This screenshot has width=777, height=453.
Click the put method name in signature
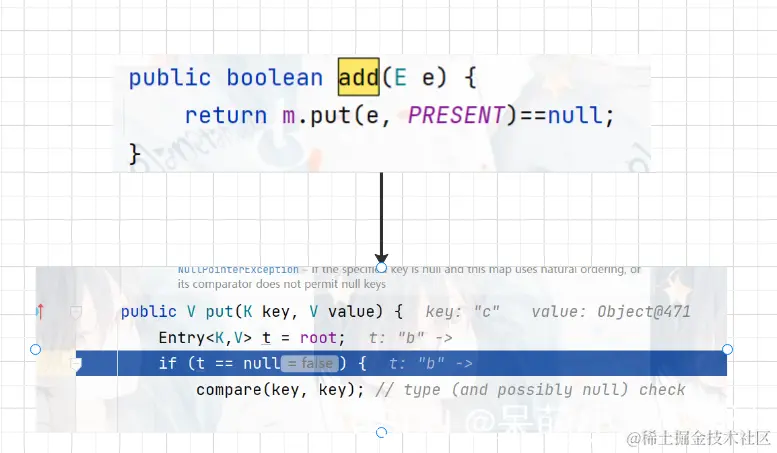click(219, 312)
